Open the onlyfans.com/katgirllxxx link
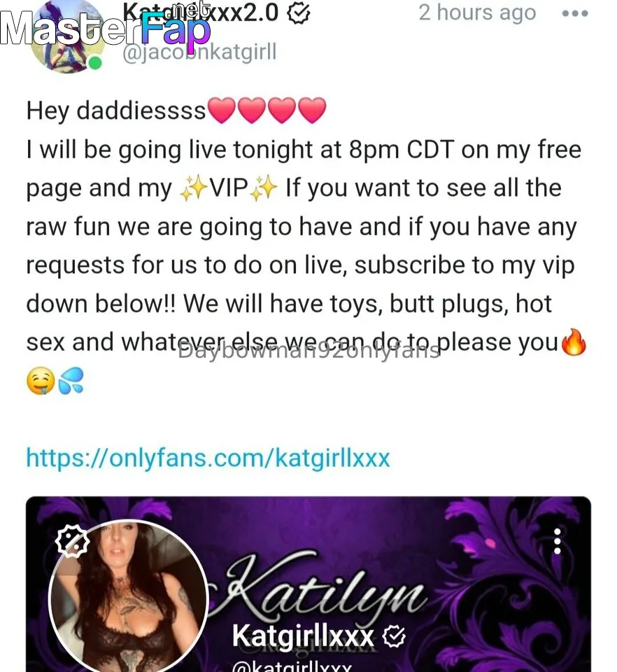Screen dimensions: 617x672 pyautogui.click(x=208, y=458)
